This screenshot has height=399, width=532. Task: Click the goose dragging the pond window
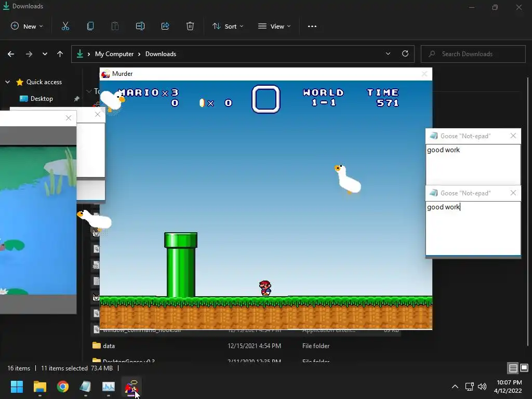tap(94, 219)
